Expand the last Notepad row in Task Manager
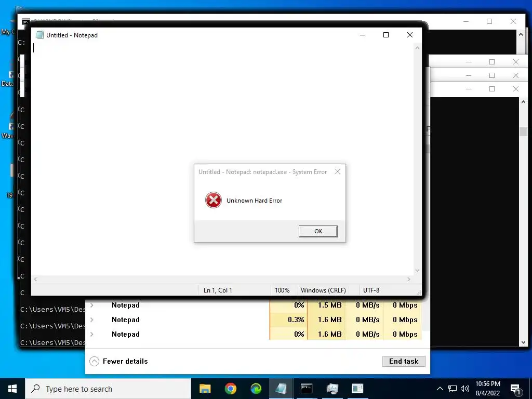 coord(92,334)
